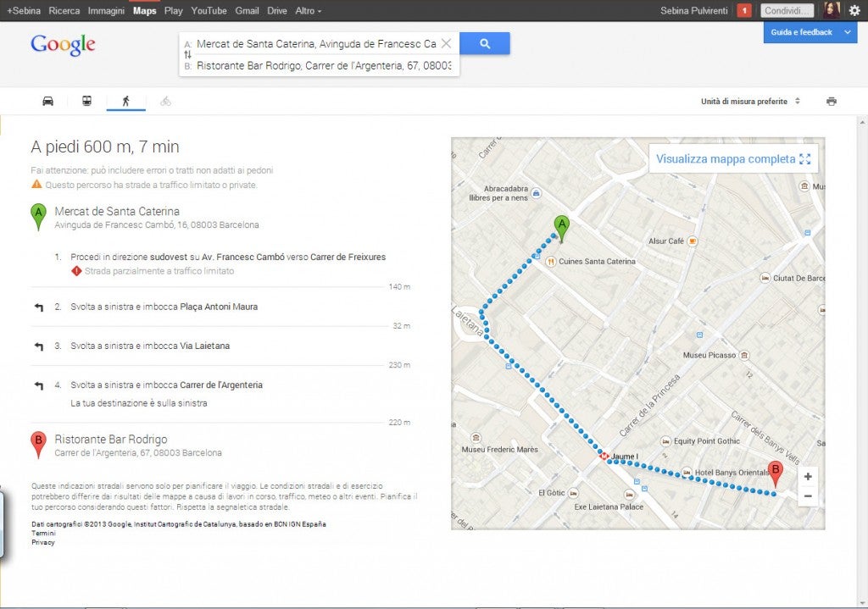Screen dimensions: 868x609
Task: Open Ricerca in the top bar
Action: pyautogui.click(x=64, y=10)
